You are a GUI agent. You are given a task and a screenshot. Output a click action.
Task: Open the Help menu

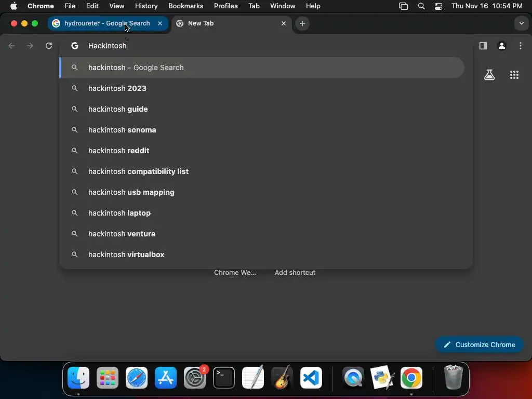313,6
